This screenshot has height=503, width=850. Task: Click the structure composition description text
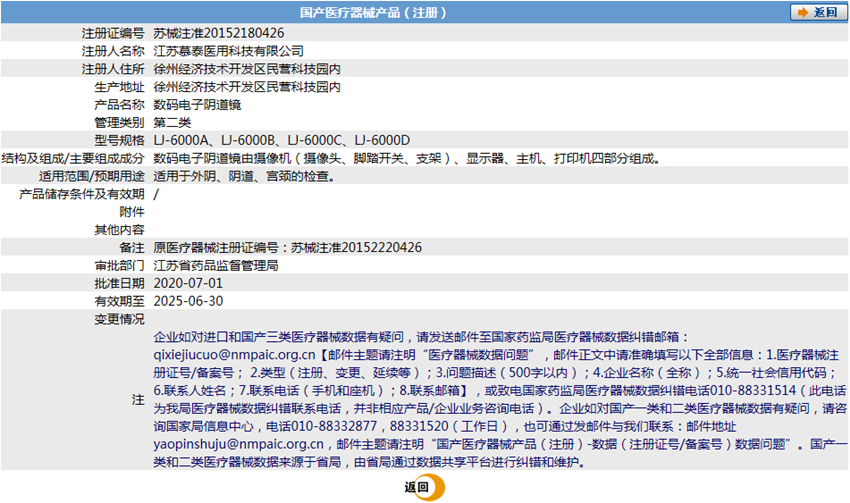(407, 158)
